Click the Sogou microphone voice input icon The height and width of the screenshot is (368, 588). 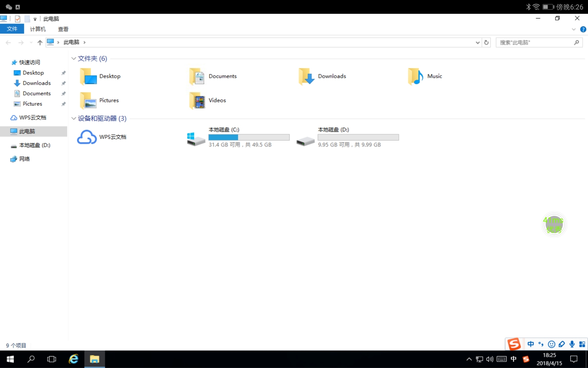tap(572, 344)
